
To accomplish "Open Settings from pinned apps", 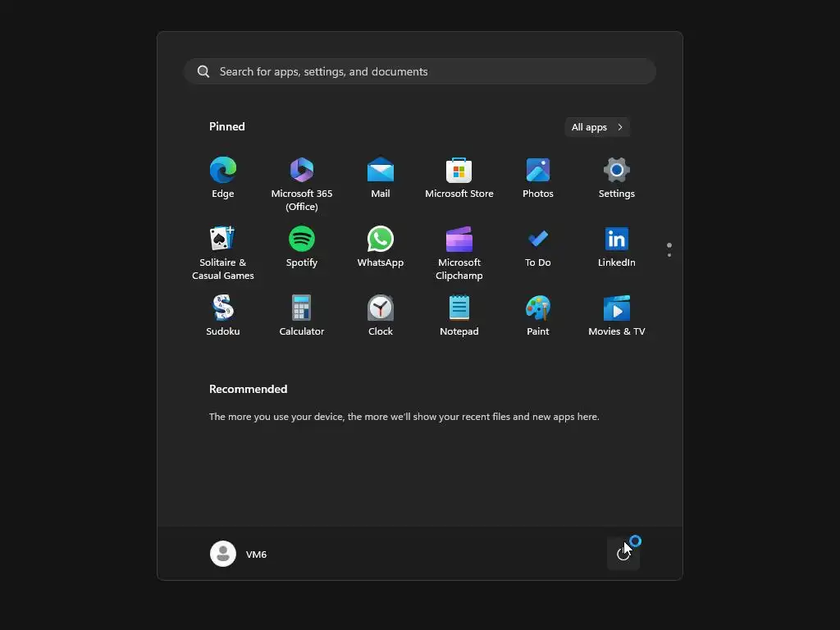I will 617,178.
